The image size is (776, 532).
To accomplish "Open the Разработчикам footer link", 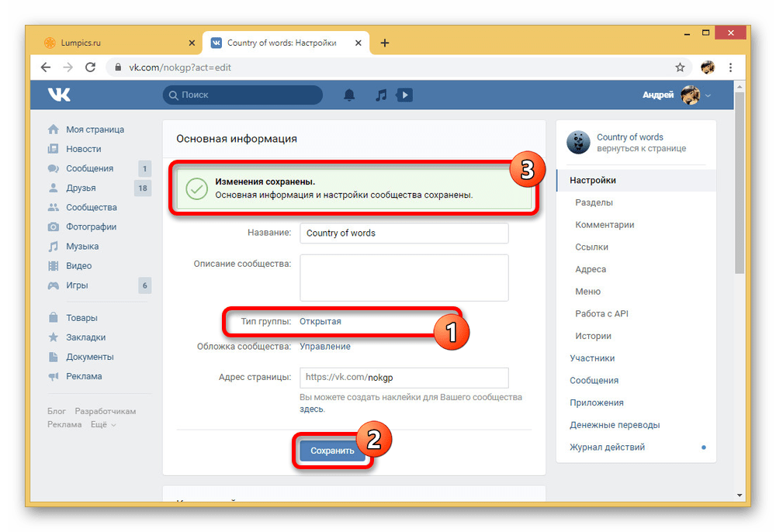I will pyautogui.click(x=105, y=411).
